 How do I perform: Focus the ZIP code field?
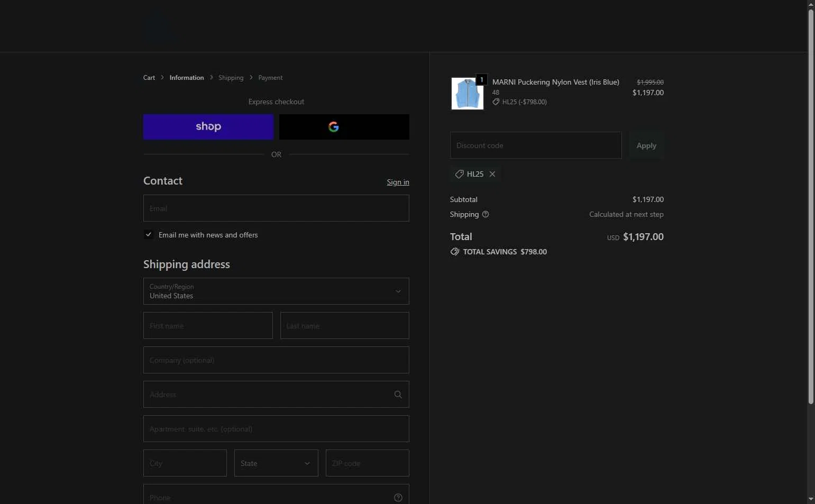coord(368,463)
